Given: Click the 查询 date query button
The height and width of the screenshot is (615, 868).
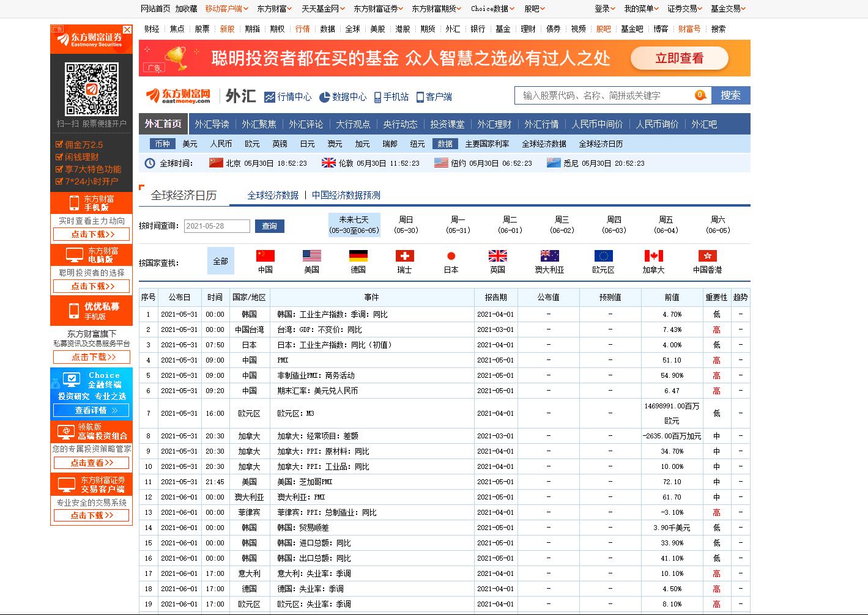Looking at the screenshot, I should click(269, 226).
